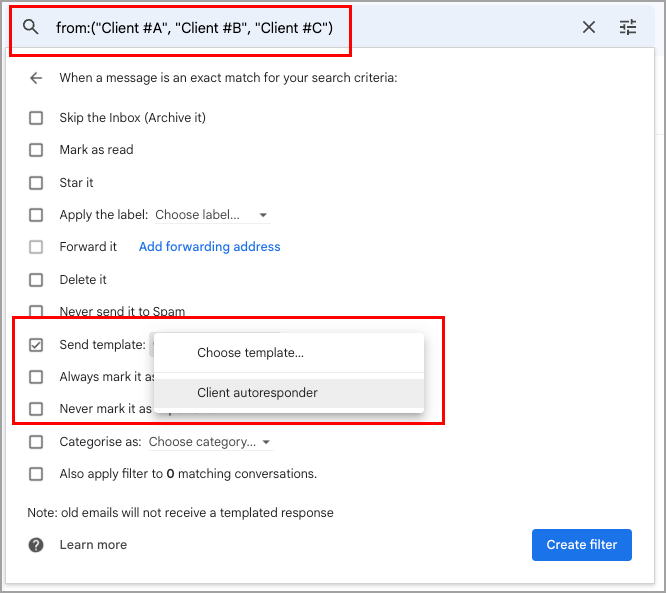Open Add forwarding address link
The height and width of the screenshot is (593, 666).
tap(209, 247)
